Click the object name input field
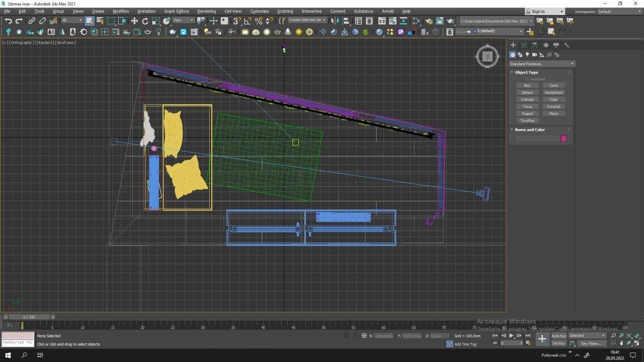Screen dimensions: 644x362 coord(538,138)
